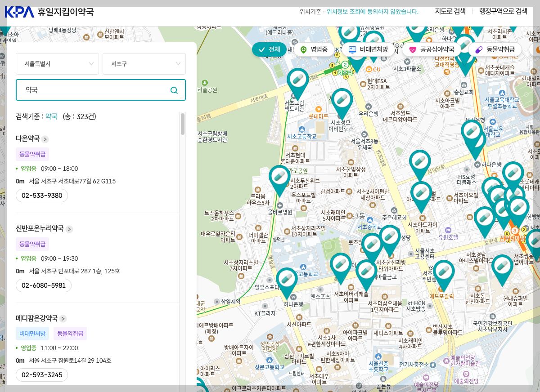This screenshot has height=392, width=540.
Task: Click the pharmacy pin near 매드포갈릭
Action: (443, 271)
